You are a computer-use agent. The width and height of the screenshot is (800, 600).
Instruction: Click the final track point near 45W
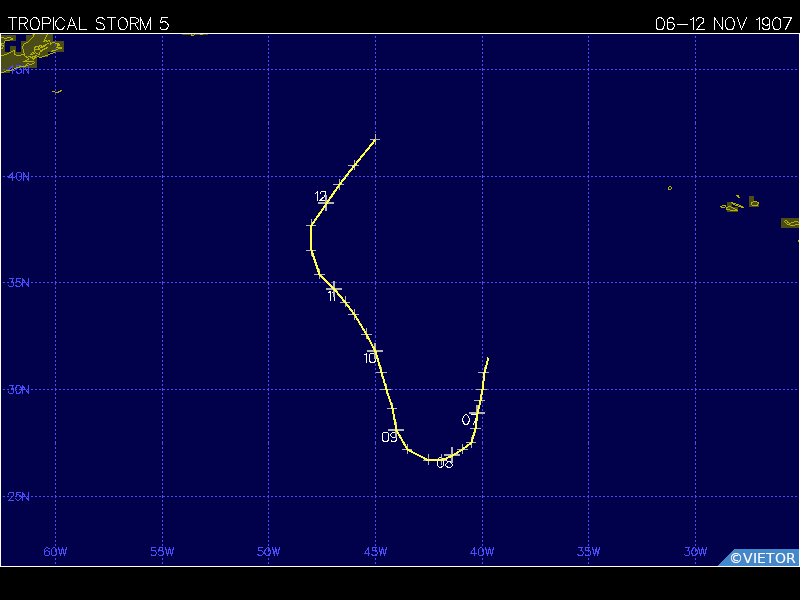375,139
